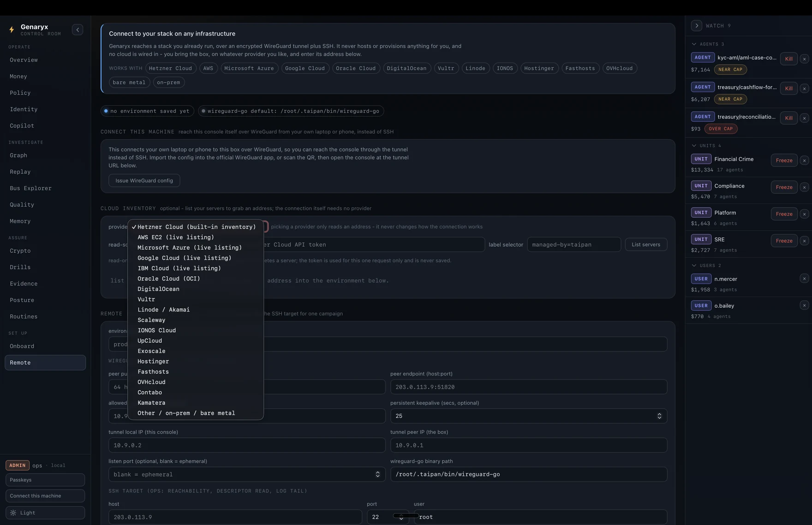812x525 pixels.
Task: Select the Remote item in Set Up
Action: coord(45,363)
